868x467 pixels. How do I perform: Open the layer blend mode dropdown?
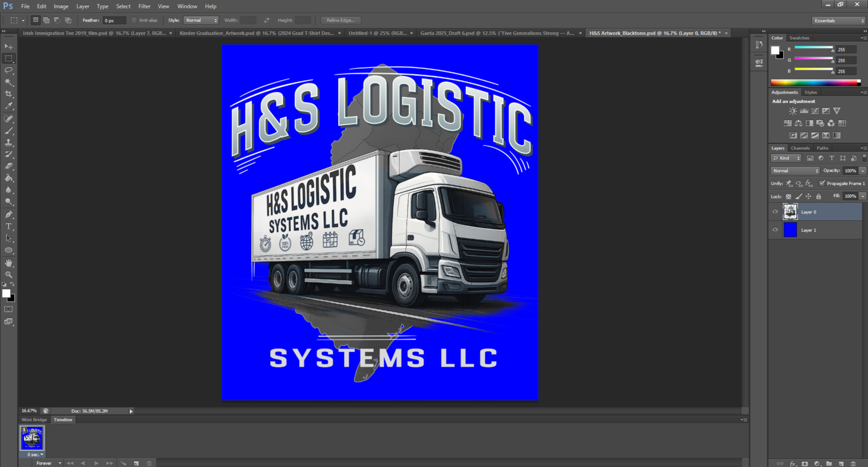(795, 171)
